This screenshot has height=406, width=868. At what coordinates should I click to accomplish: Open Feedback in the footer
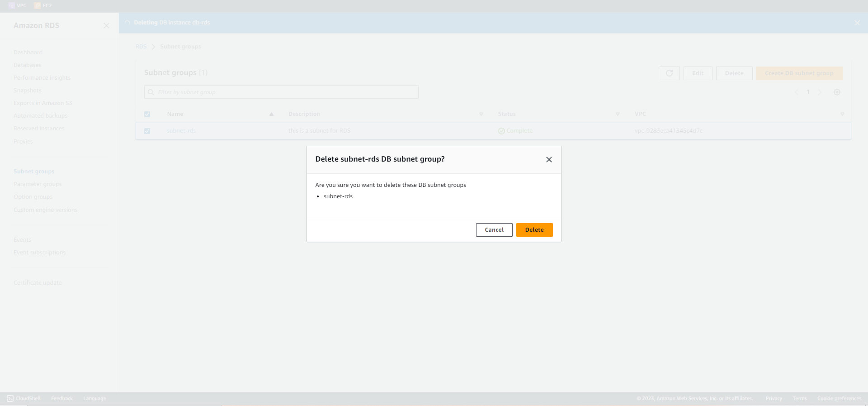[x=62, y=399]
